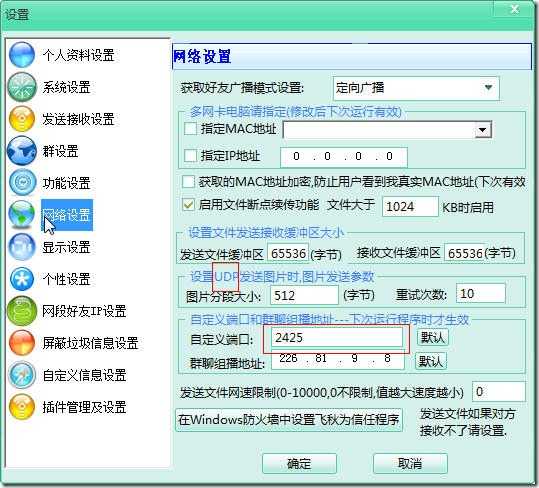
Task: Click the blue round icon beside 功能设置
Action: 22,182
